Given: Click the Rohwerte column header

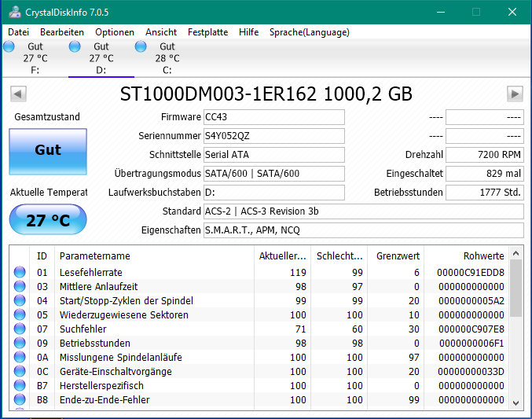Looking at the screenshot, I should point(467,255).
